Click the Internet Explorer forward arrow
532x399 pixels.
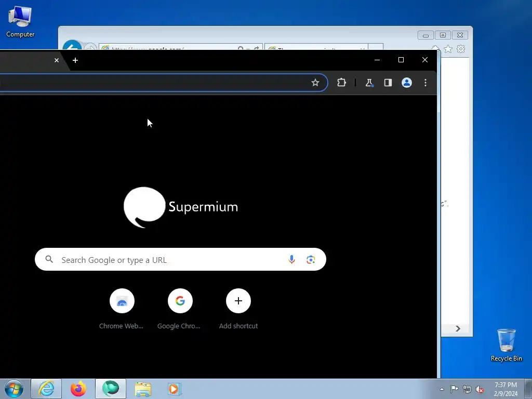tap(90, 46)
